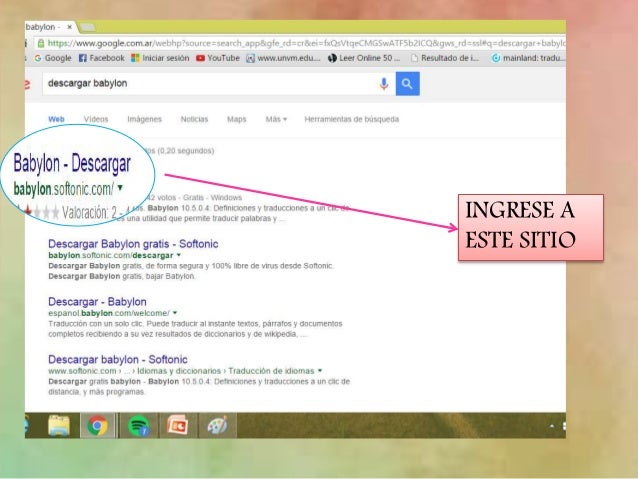The height and width of the screenshot is (479, 638).
Task: Open the Leer Online 50 bookmark
Action: point(364,58)
